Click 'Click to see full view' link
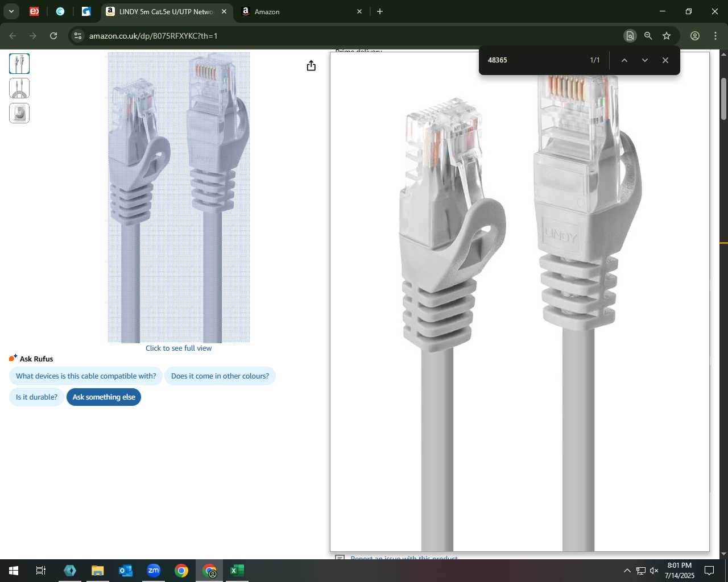728x582 pixels. [x=179, y=348]
